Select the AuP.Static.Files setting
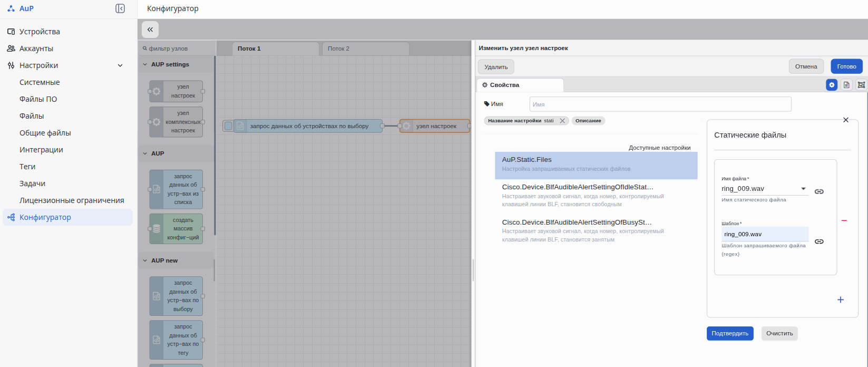The height and width of the screenshot is (367, 868). click(596, 166)
